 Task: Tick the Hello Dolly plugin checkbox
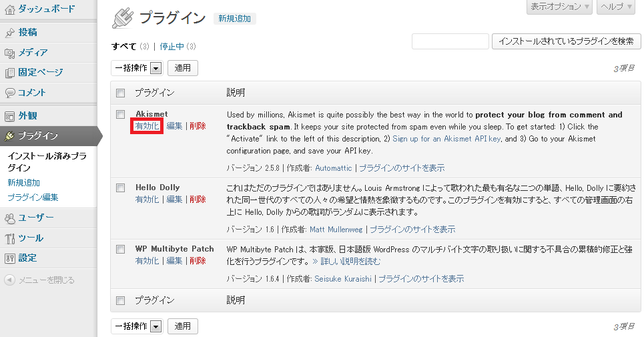121,188
